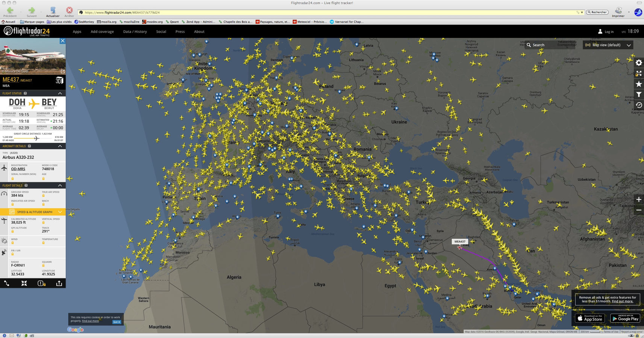The width and height of the screenshot is (644, 338).
Task: Download from the App Store badge
Action: point(590,318)
